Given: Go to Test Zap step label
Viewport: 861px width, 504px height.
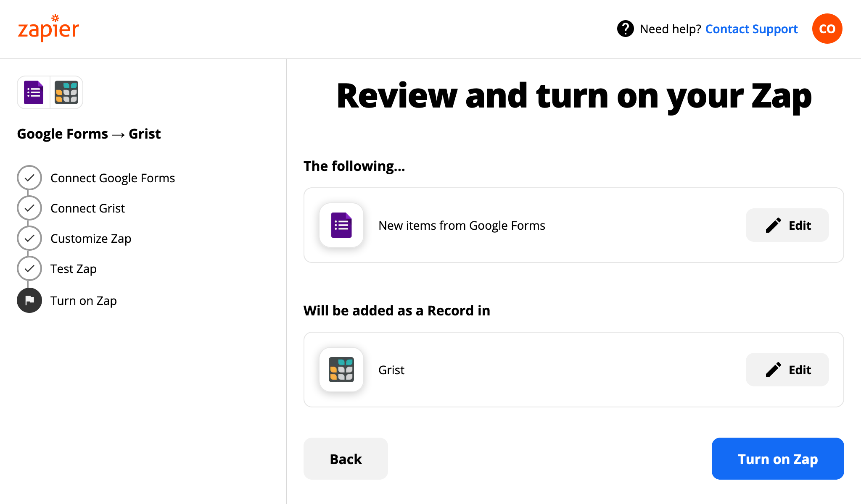Looking at the screenshot, I should (74, 269).
